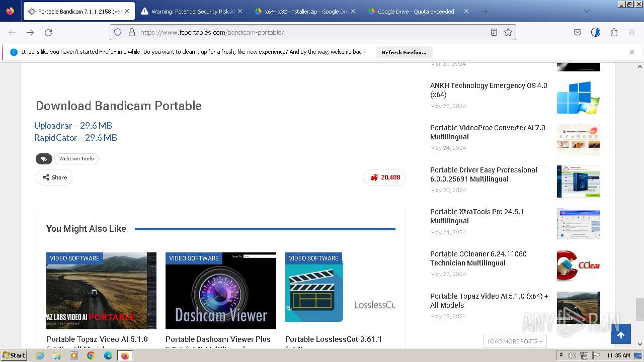
Task: Toggle reader view icon in address bar
Action: pyautogui.click(x=494, y=32)
